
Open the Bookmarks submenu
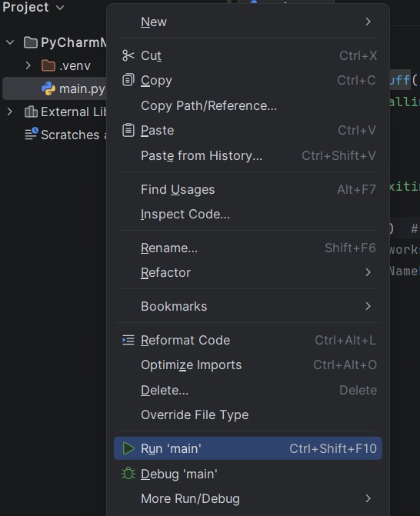point(248,306)
